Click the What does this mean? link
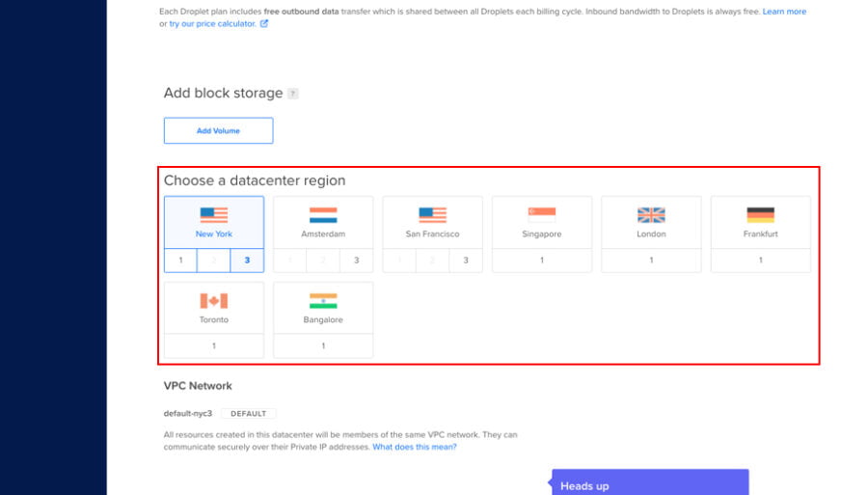This screenshot has width=868, height=495. pos(415,447)
